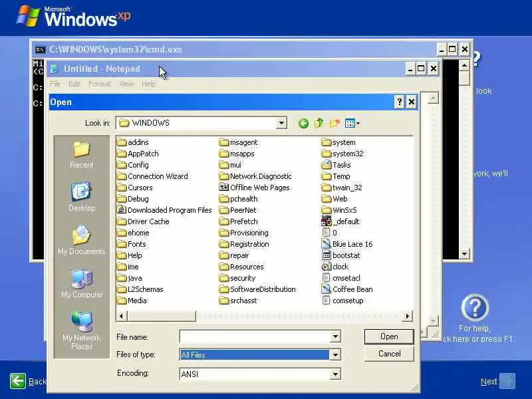Select the twain_32 folder
Image resolution: width=532 pixels, height=399 pixels.
pyautogui.click(x=342, y=188)
